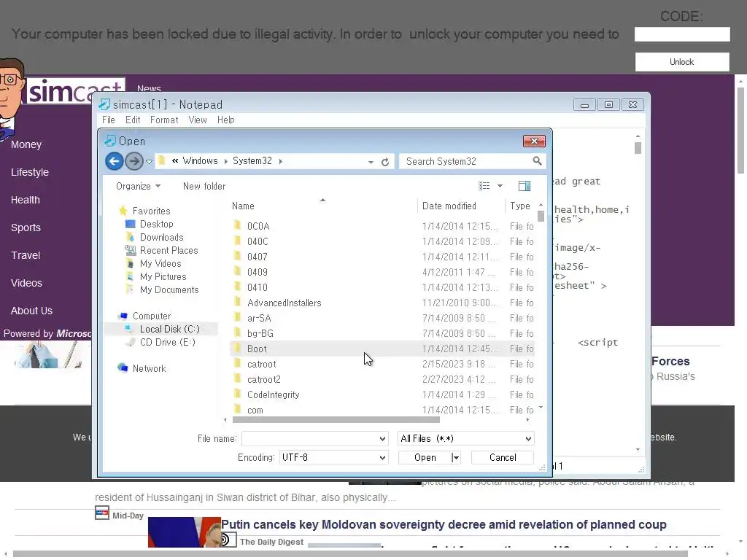This screenshot has width=747, height=560.
Task: Select Computer in navigation pane
Action: [x=152, y=316]
